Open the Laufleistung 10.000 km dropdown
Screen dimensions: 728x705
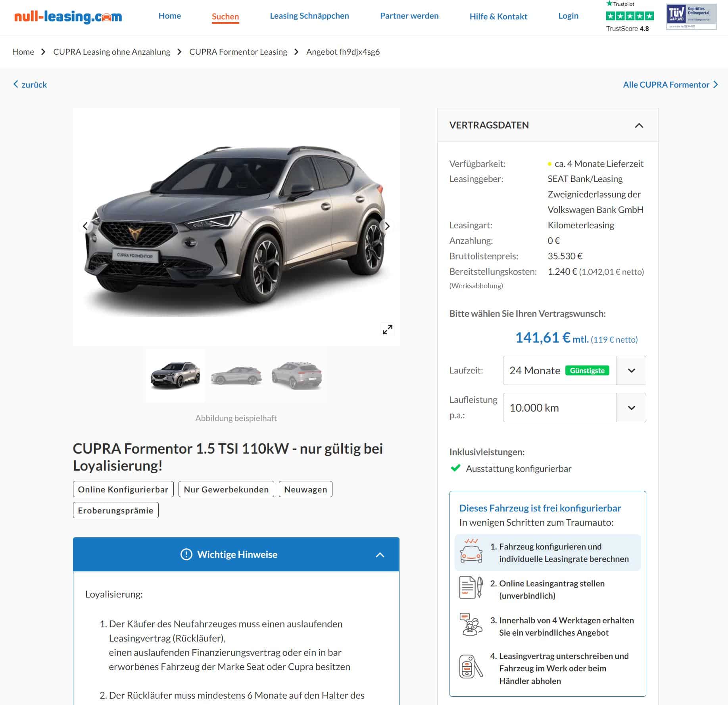[x=574, y=408]
